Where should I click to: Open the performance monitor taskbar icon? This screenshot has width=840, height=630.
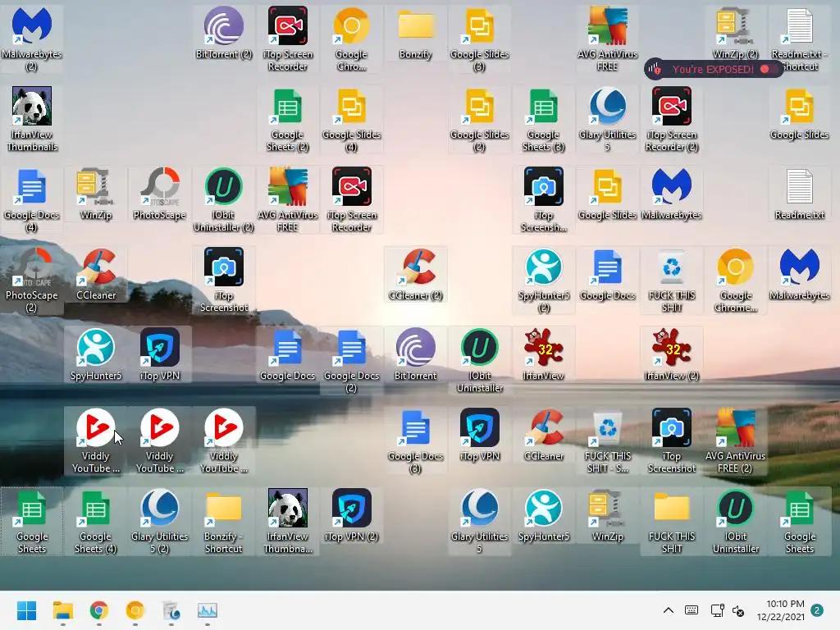click(x=208, y=610)
